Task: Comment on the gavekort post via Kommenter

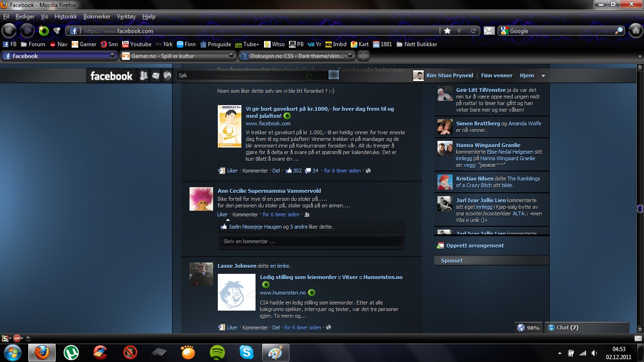Action: click(255, 171)
